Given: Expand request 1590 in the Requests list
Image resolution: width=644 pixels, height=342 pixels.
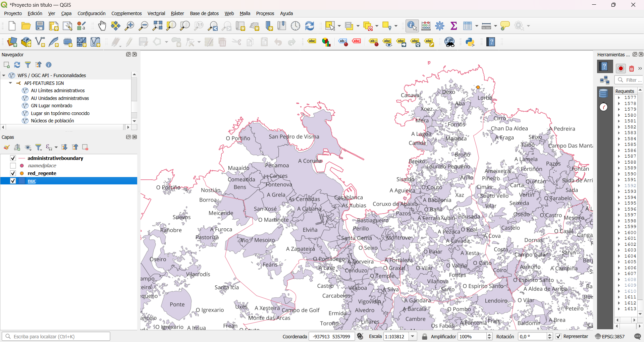Looking at the screenshot, I should click(619, 174).
